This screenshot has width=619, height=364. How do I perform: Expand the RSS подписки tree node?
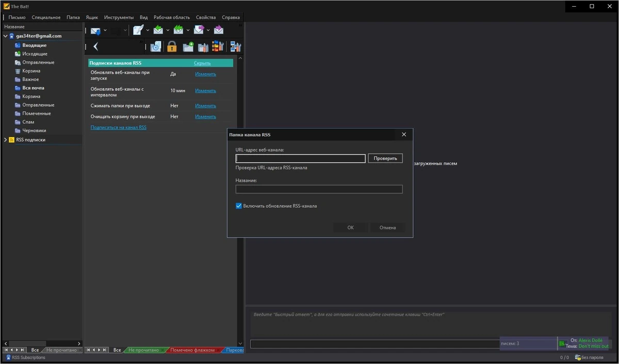coord(6,140)
